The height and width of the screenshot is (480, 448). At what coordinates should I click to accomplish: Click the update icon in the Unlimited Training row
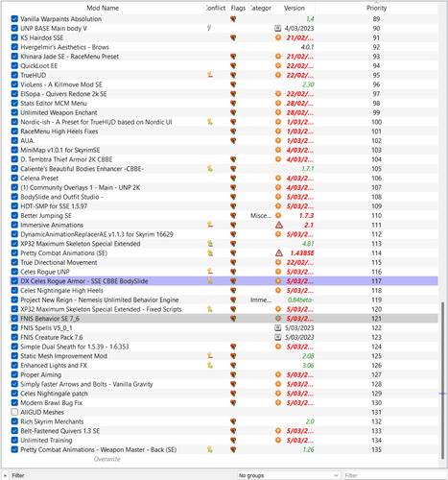tap(278, 440)
